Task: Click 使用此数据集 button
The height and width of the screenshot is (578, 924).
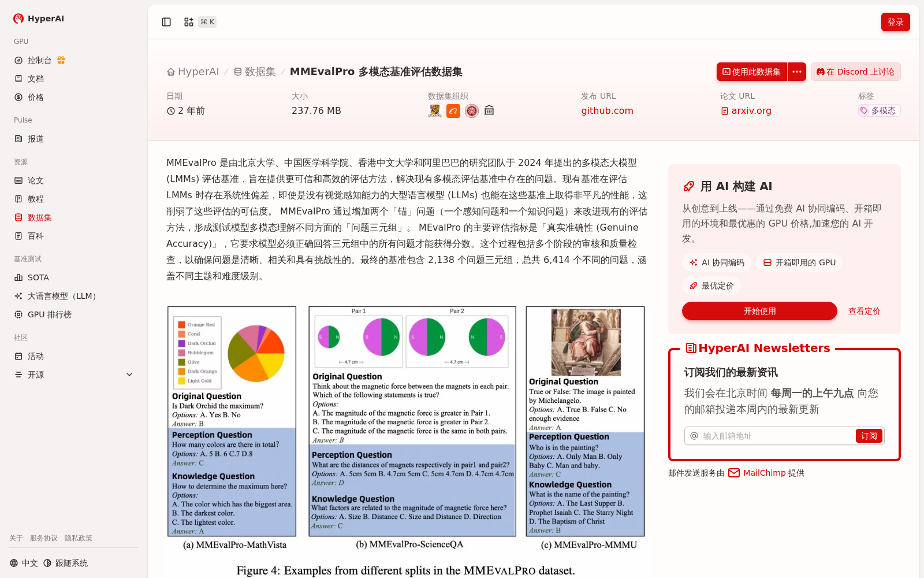Action: coord(752,72)
